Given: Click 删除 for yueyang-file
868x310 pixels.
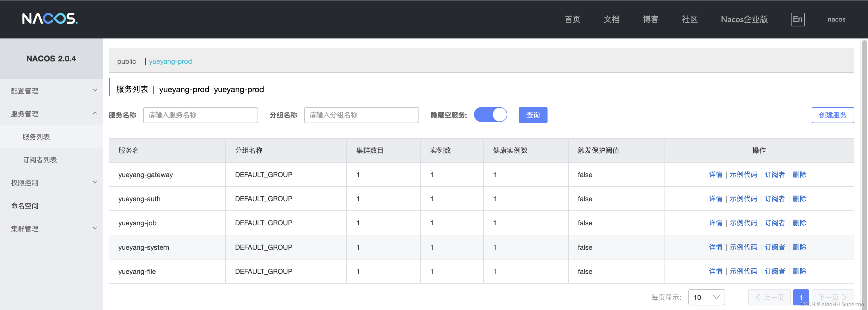Looking at the screenshot, I should point(799,271).
